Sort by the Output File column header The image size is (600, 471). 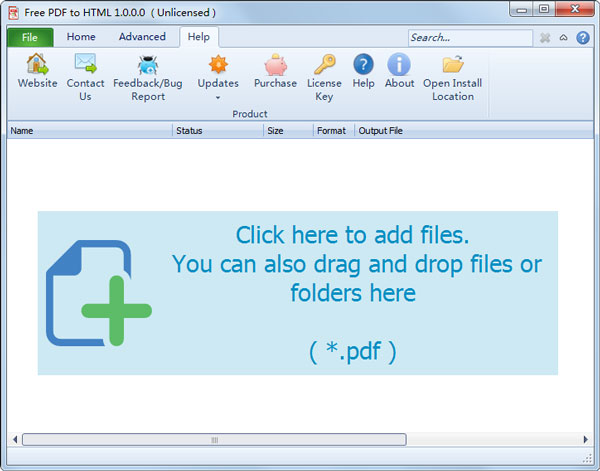(x=474, y=131)
